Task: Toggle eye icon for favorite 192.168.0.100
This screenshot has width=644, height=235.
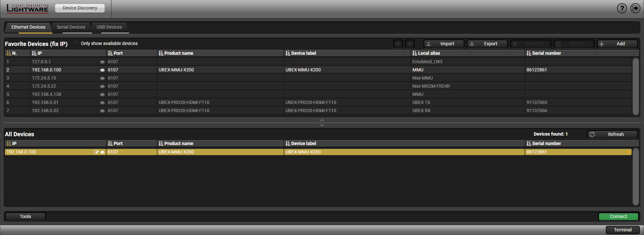Action: pos(102,70)
